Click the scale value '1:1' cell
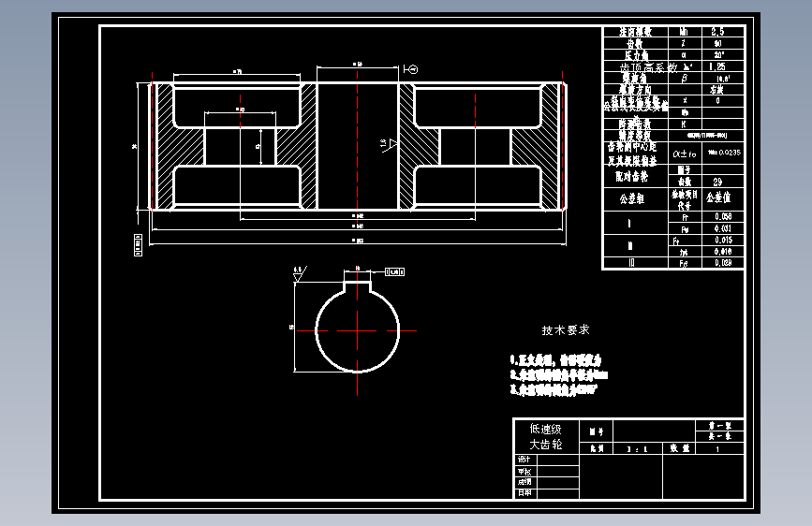 click(x=637, y=449)
